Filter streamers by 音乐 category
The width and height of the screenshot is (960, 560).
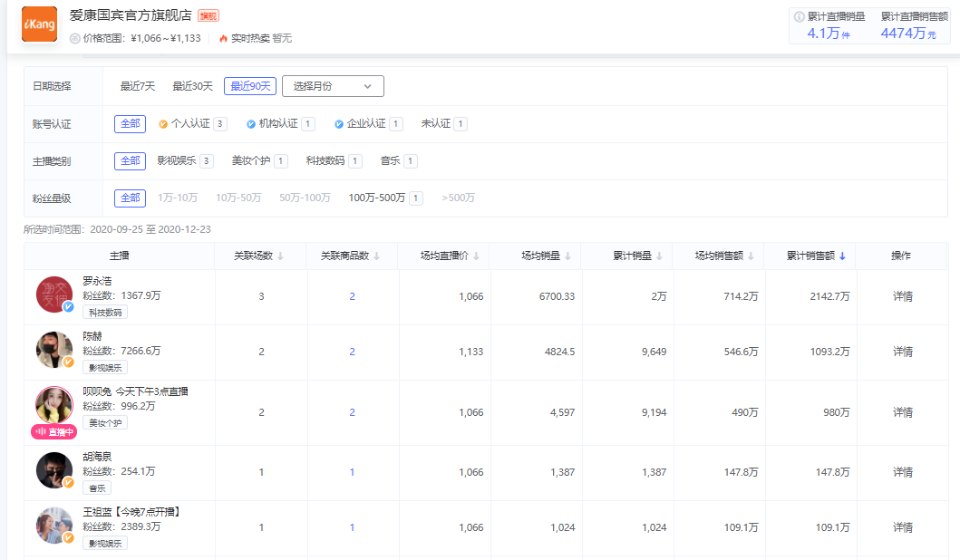(399, 161)
